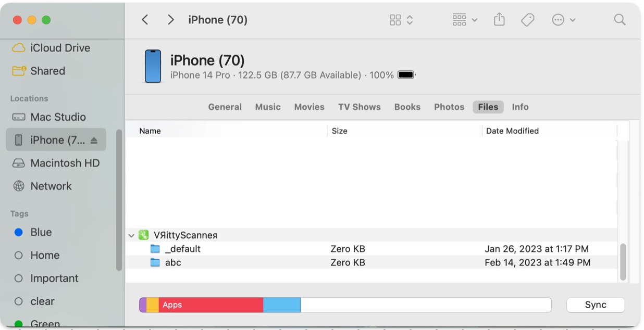Open iCloud Drive in sidebar
Screen dimensions: 644x330
click(x=60, y=48)
